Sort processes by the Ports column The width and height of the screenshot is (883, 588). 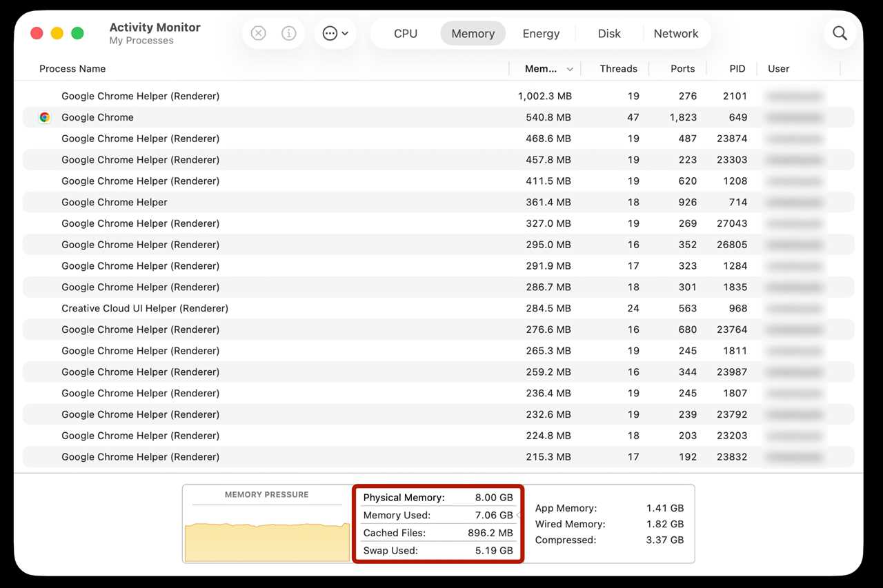point(682,69)
